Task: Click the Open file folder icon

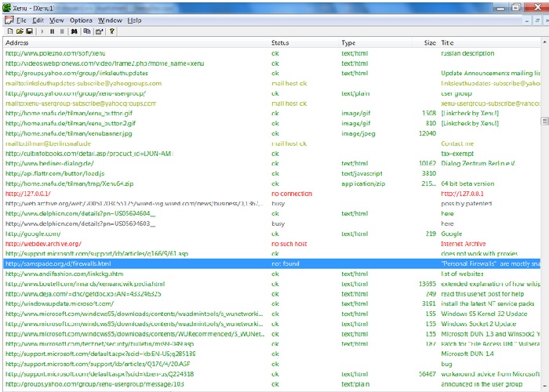Action: [x=19, y=31]
